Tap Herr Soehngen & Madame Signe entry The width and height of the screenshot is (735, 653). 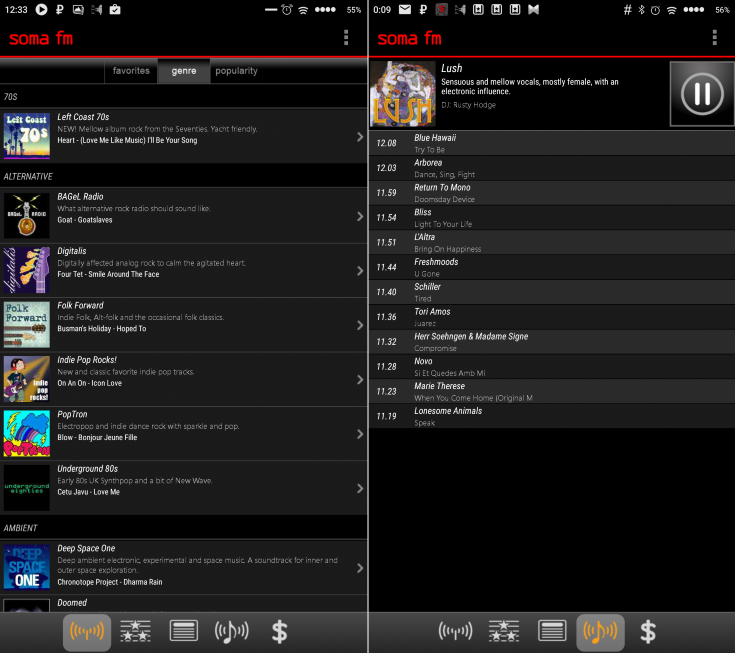coord(552,342)
